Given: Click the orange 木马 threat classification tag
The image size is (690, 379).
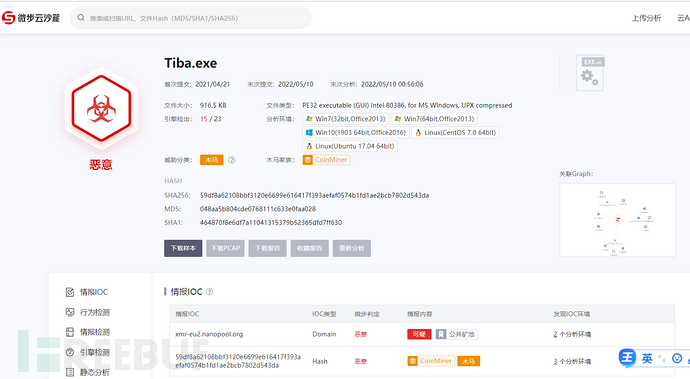Looking at the screenshot, I should [211, 160].
